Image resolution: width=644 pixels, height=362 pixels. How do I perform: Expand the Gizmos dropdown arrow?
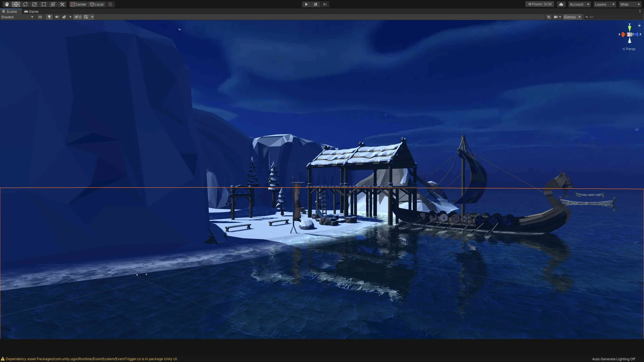pos(580,17)
